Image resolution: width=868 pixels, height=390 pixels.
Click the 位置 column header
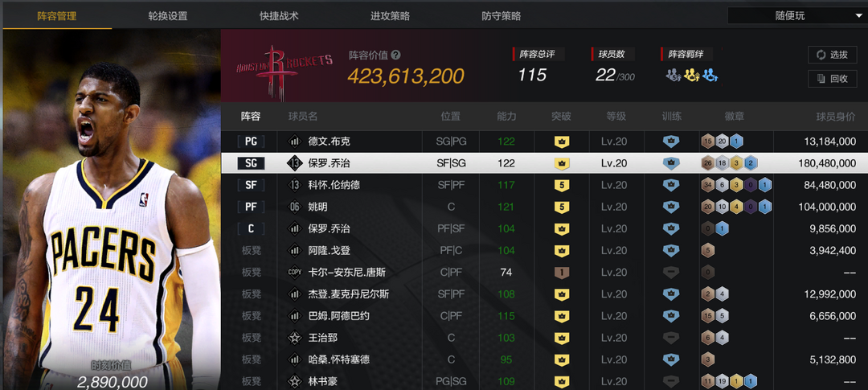451,117
